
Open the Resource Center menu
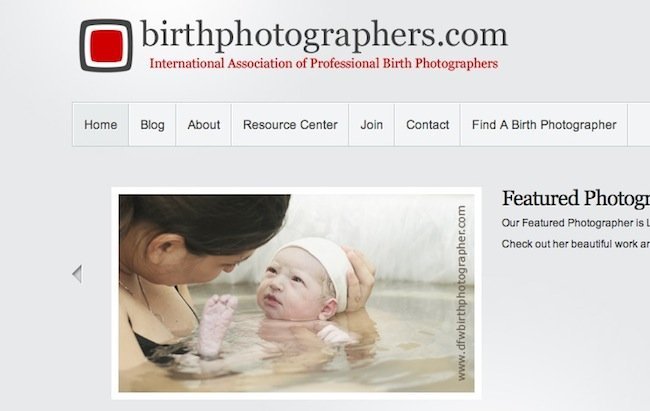click(290, 125)
